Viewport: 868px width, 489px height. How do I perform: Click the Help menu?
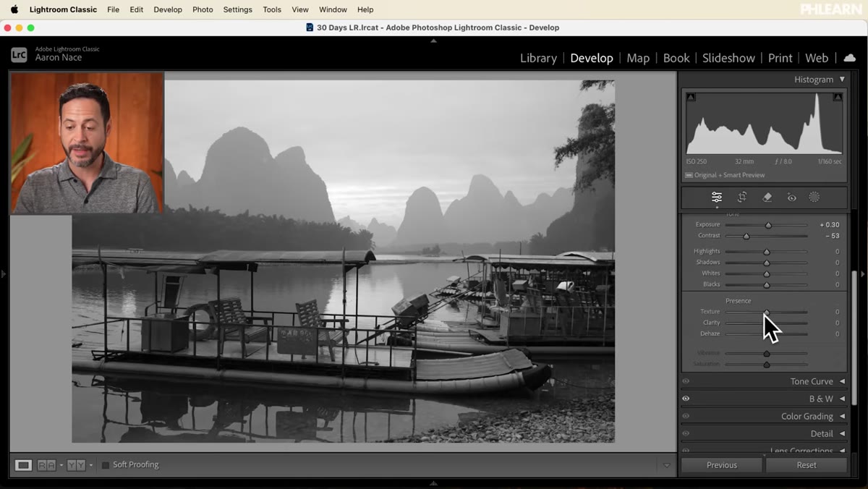pyautogui.click(x=365, y=9)
